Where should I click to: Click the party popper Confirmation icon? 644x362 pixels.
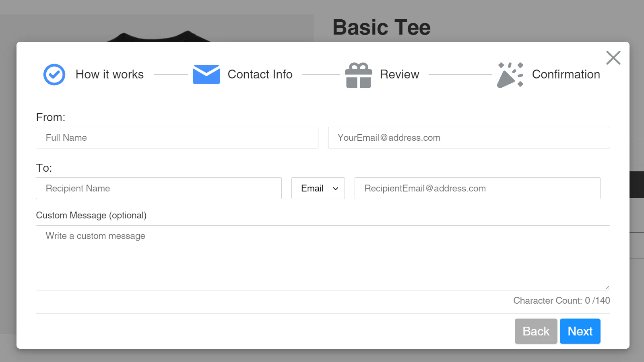pos(510,75)
